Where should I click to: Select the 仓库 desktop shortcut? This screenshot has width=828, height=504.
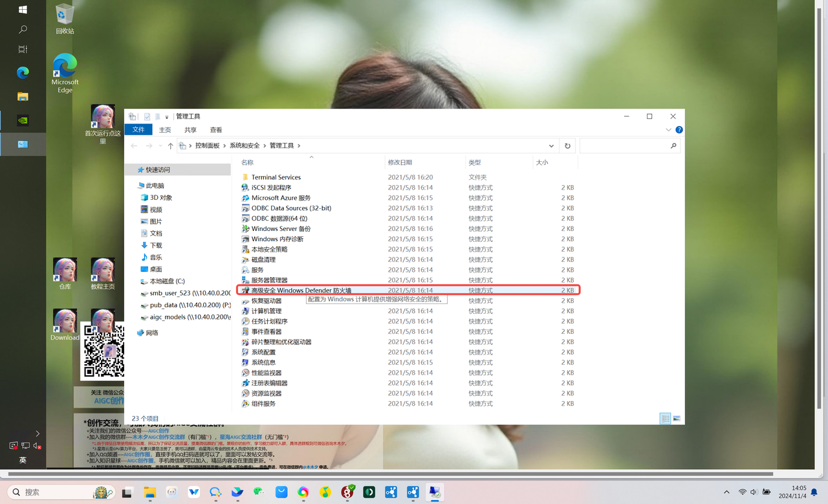point(65,274)
